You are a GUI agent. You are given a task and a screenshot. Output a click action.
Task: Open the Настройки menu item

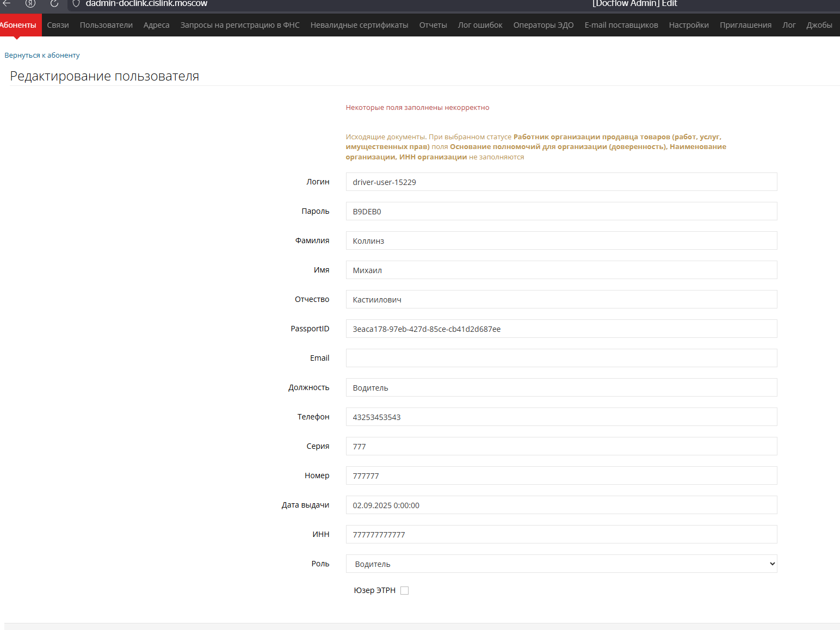[x=689, y=25]
